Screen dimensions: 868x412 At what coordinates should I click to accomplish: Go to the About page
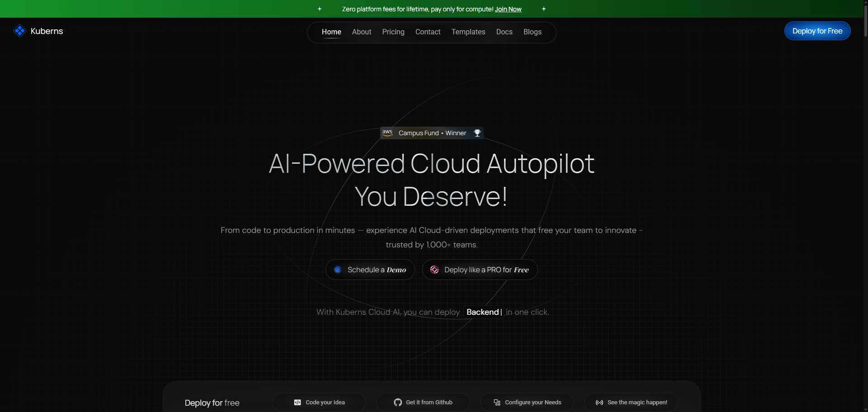tap(361, 32)
